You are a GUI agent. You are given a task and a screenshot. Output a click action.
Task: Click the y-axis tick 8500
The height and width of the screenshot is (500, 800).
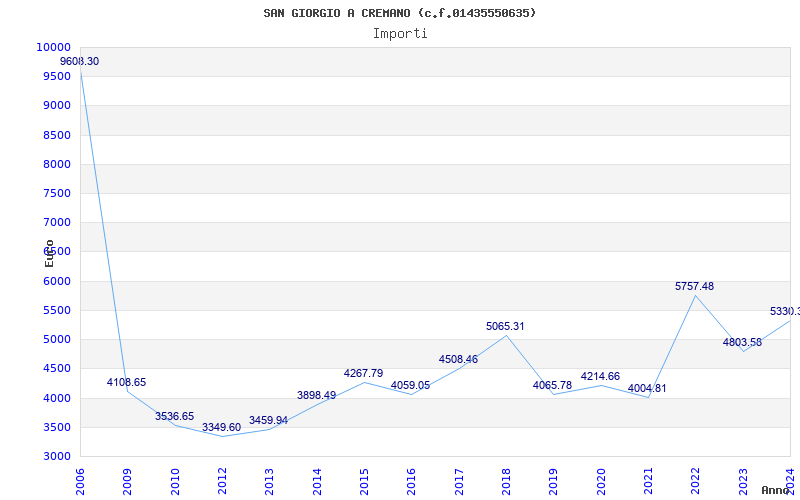point(57,135)
